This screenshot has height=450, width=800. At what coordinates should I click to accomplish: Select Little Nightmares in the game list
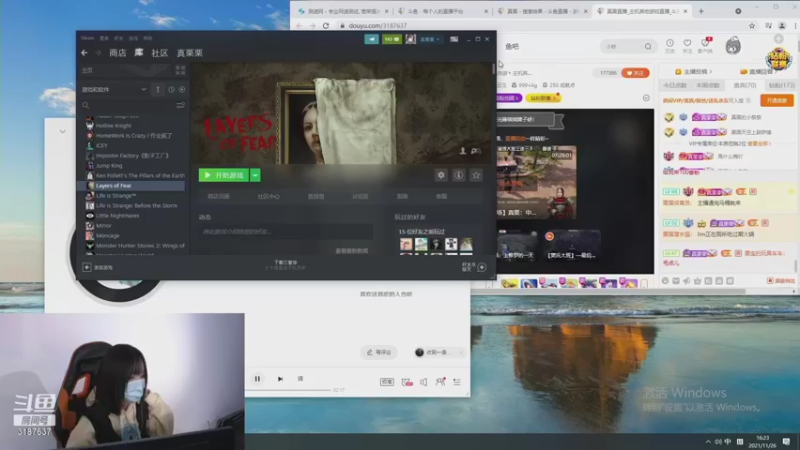[x=117, y=216]
